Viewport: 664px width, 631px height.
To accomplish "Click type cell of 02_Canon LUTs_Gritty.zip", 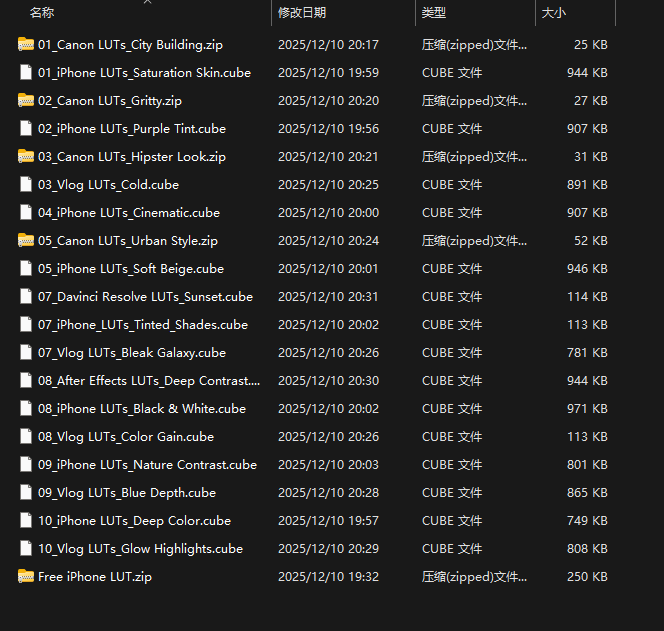I will pos(474,101).
